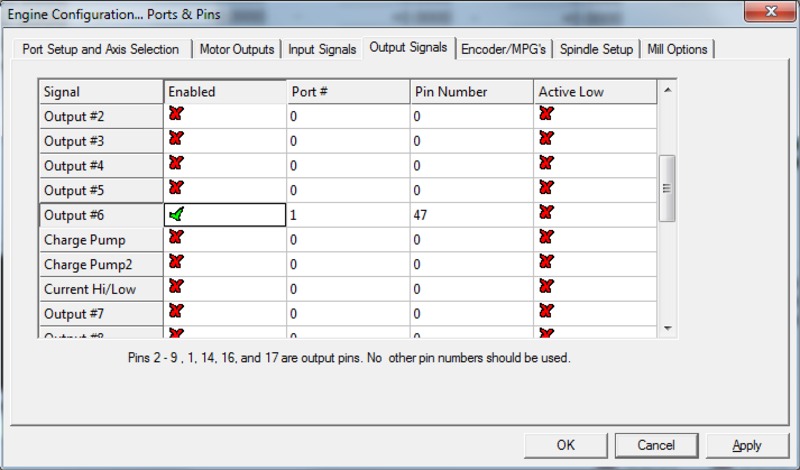The image size is (800, 470).
Task: Enable Charge Pump signal red X
Action: 176,238
